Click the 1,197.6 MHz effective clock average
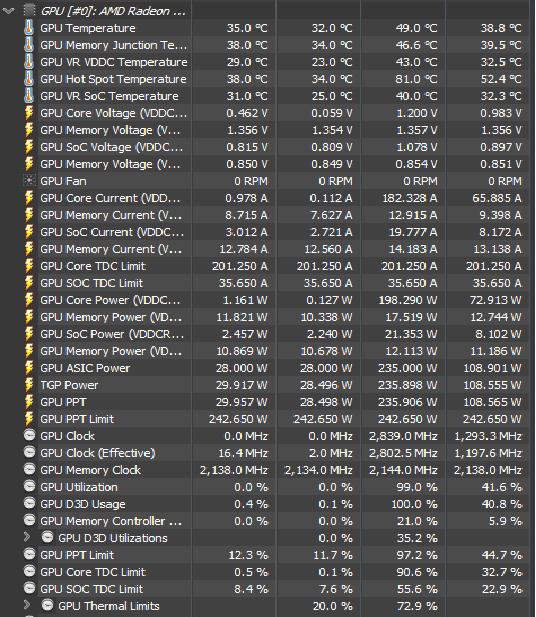536x617 pixels. tap(488, 453)
